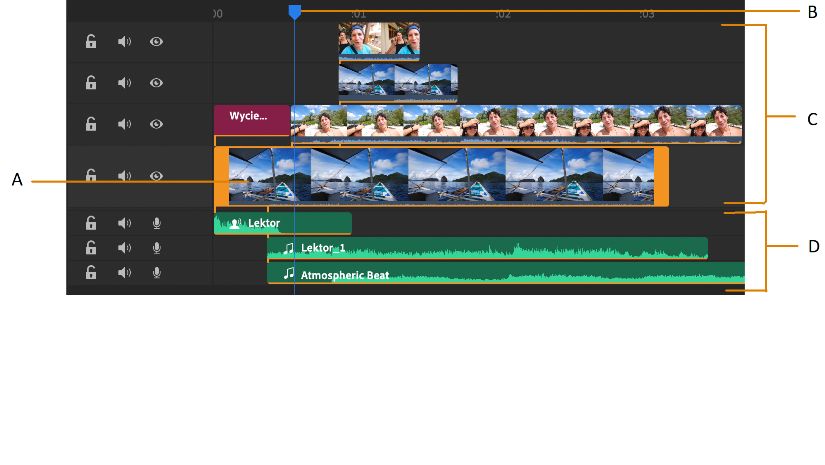825x465 pixels.
Task: Click the selected orange-bordered boat clip
Action: point(441,176)
